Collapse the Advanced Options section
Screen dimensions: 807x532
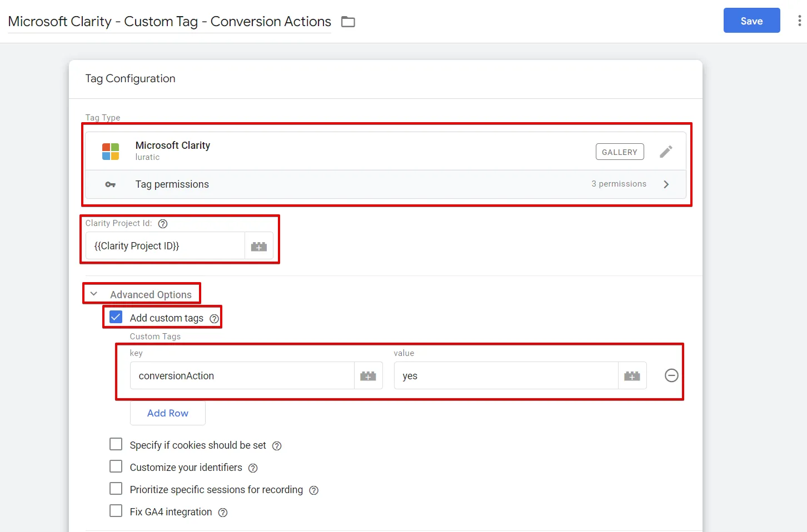coord(93,294)
